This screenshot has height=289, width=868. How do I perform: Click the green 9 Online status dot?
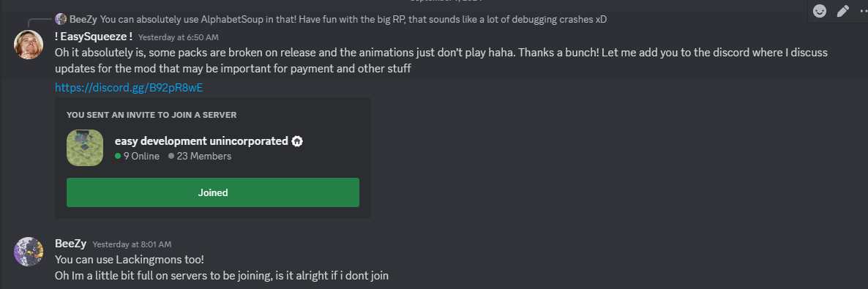(x=117, y=156)
